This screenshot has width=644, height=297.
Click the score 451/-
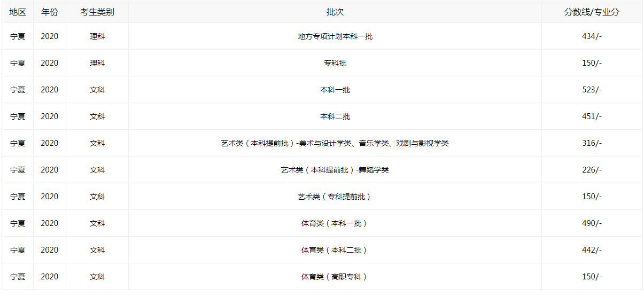(592, 116)
